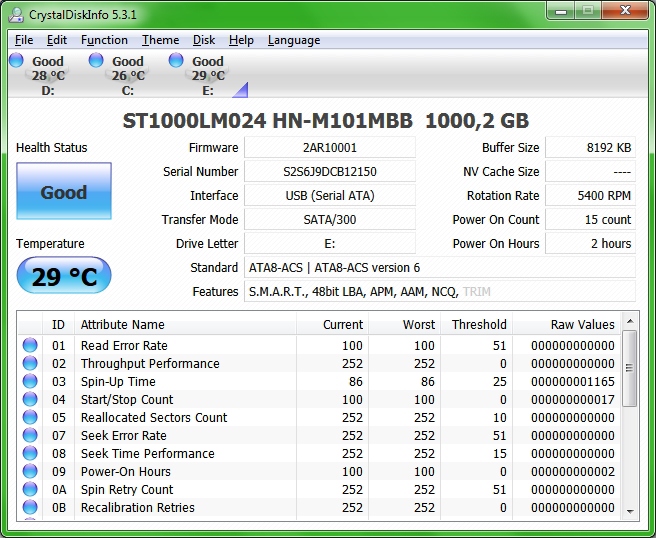Select the D: drive status orb
Screen dimensions: 656x538
coord(16,60)
